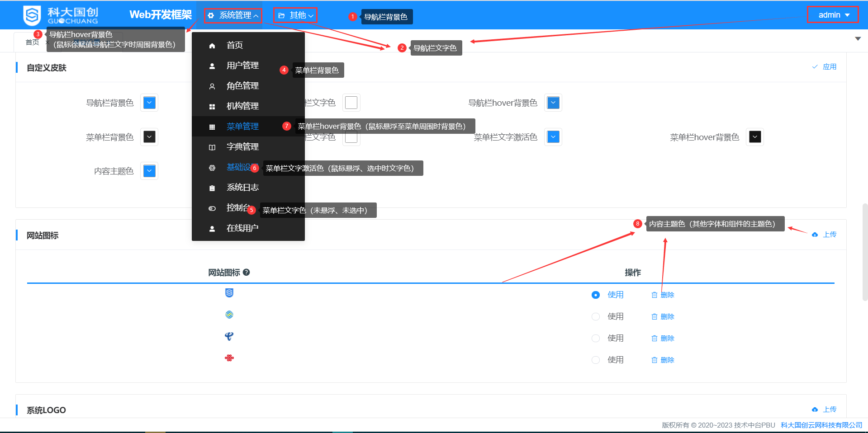Select 使用 radio for red knot icon

click(596, 360)
